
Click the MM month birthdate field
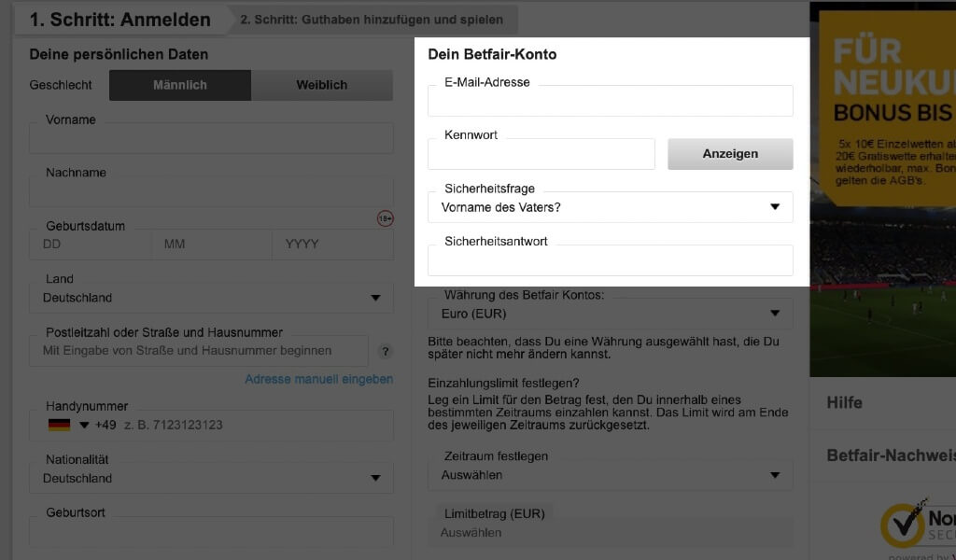click(212, 245)
